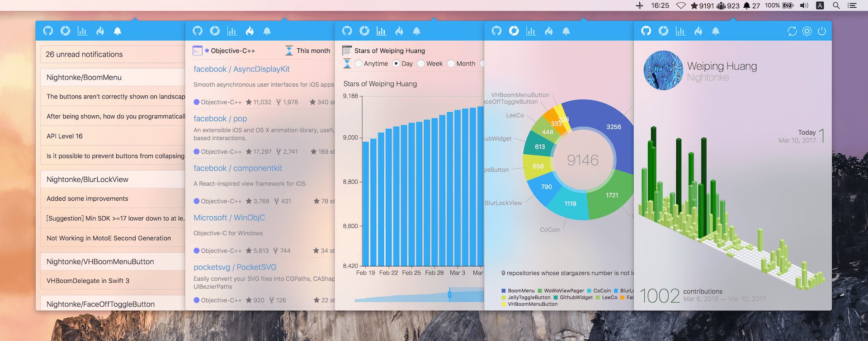Viewport: 868px width, 341px height.
Task: Open the "Added some improvements" notification
Action: tap(113, 199)
